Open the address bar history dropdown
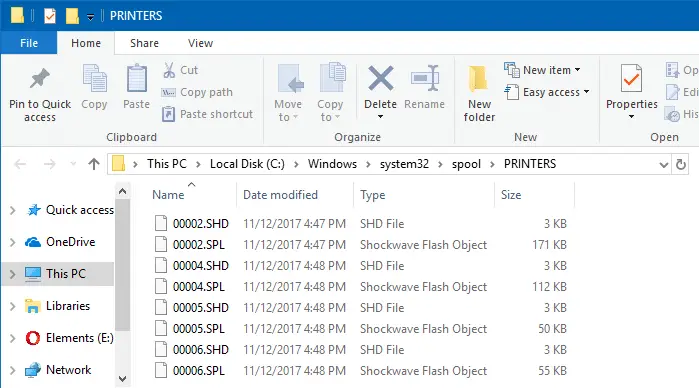This screenshot has height=388, width=699. tap(663, 165)
